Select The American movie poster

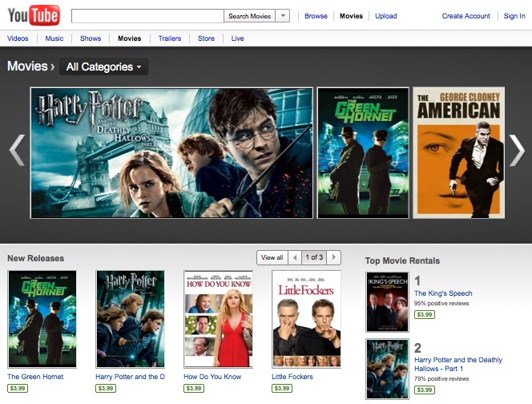click(x=458, y=152)
